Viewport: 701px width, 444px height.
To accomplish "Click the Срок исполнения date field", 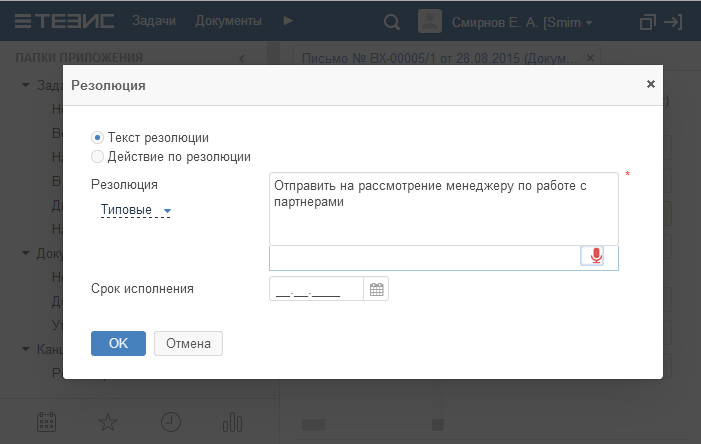I will tap(315, 290).
